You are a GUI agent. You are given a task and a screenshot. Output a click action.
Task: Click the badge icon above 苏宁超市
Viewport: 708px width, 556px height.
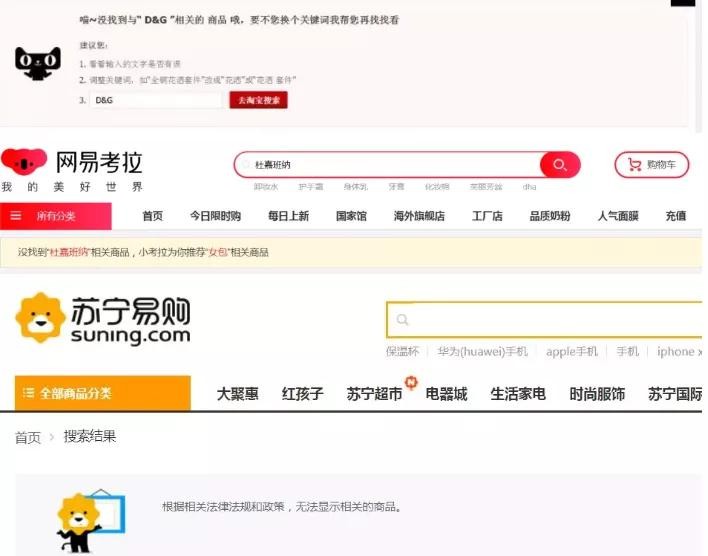411,382
